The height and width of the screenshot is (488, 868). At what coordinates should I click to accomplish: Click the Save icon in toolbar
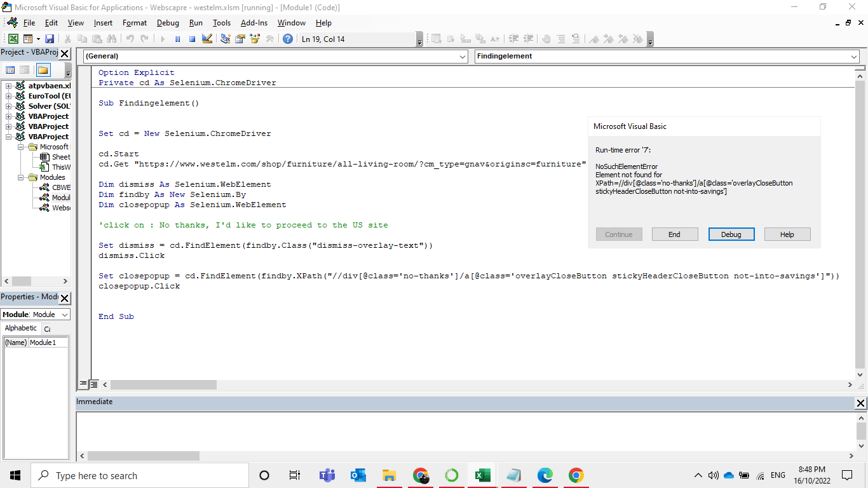(50, 38)
